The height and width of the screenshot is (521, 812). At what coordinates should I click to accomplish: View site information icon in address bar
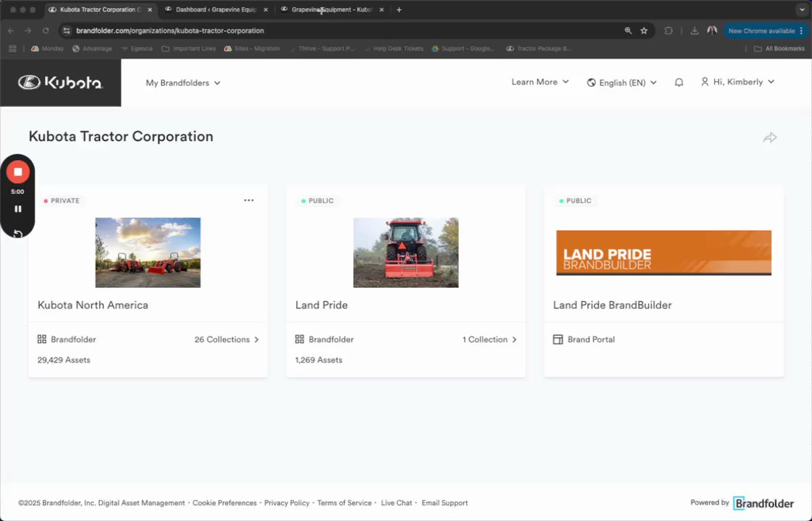point(67,30)
